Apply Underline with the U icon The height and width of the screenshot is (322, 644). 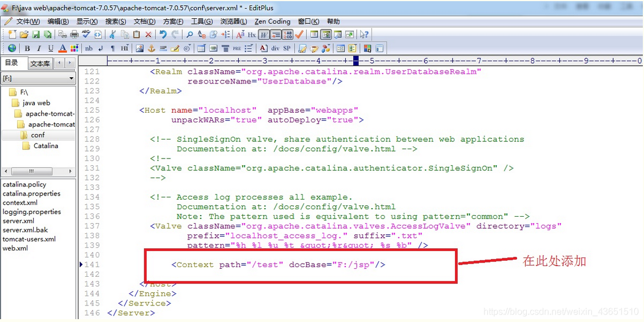50,48
